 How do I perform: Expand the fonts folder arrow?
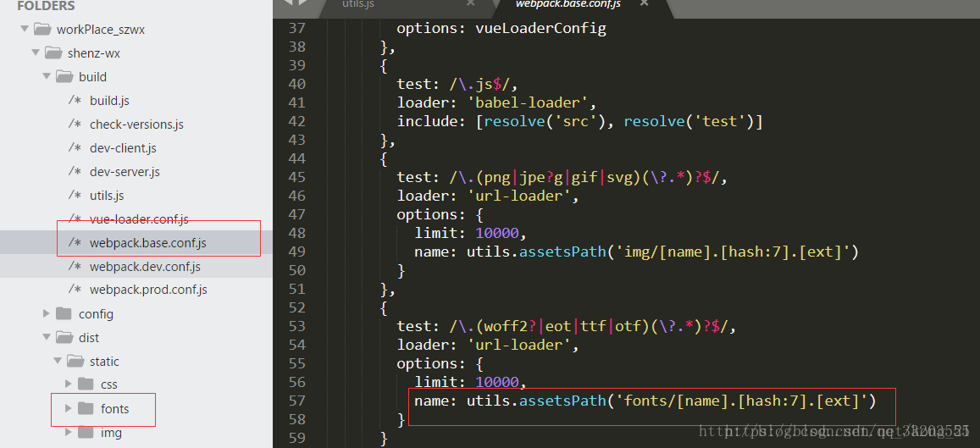pyautogui.click(x=69, y=409)
